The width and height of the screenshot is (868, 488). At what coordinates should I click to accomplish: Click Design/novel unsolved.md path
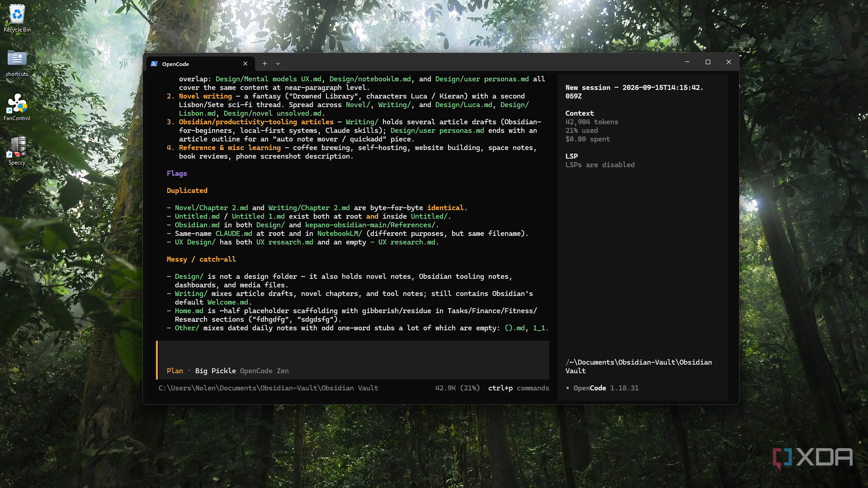[273, 113]
